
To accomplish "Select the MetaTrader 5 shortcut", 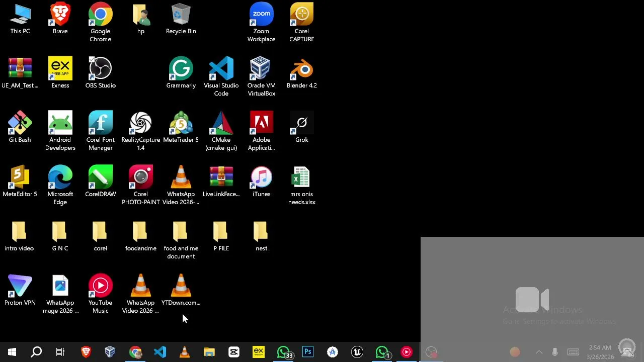I will 181,128.
